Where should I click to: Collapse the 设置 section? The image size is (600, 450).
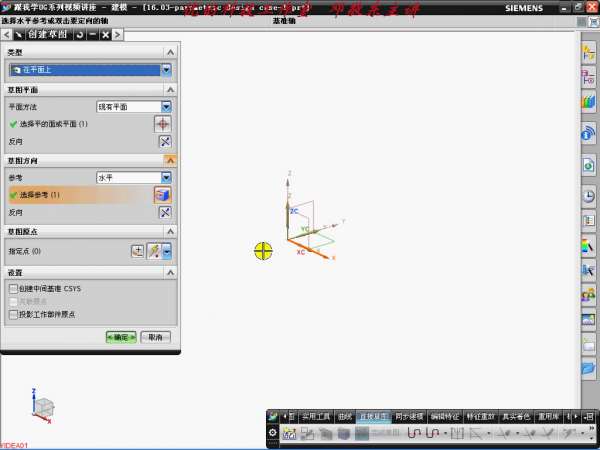[x=170, y=272]
